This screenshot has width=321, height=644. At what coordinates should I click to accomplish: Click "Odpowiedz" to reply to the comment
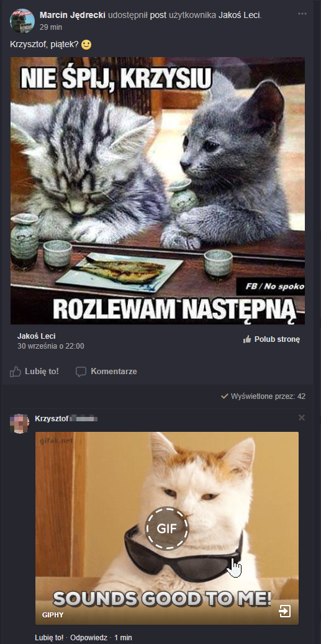point(89,637)
